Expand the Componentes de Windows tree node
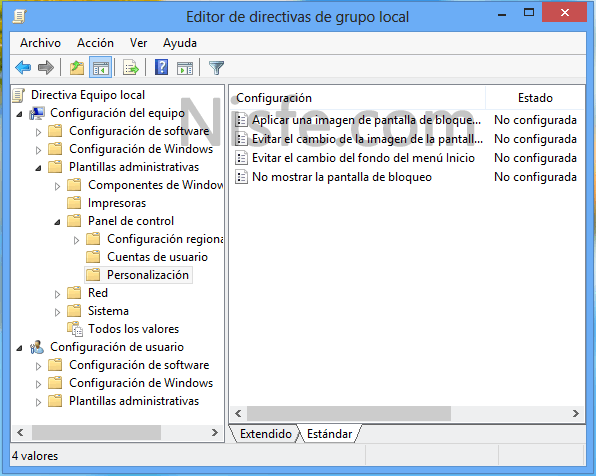This screenshot has height=476, width=596. 57,186
